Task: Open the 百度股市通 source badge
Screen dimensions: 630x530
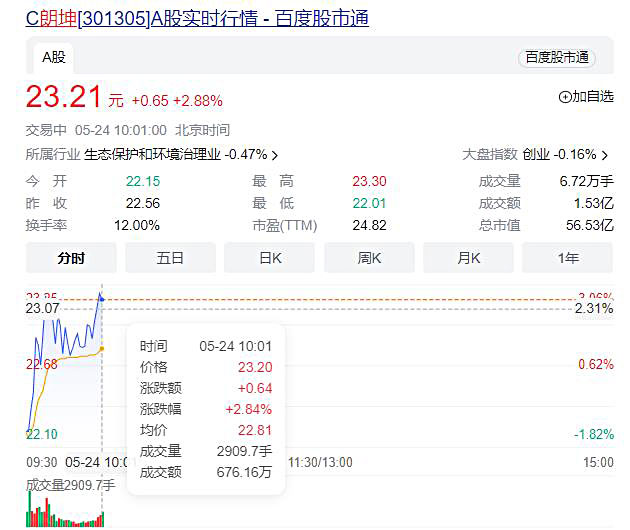Action: click(557, 57)
